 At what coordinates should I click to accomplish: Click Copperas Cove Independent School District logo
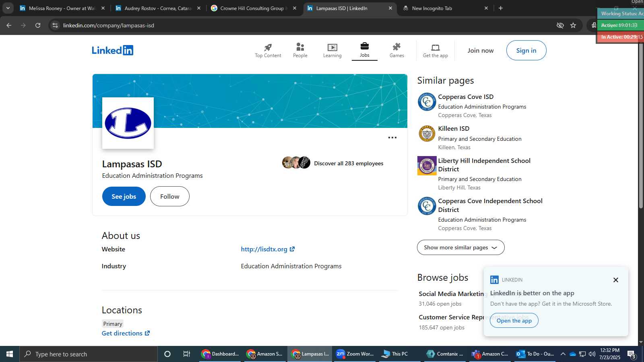(x=427, y=206)
